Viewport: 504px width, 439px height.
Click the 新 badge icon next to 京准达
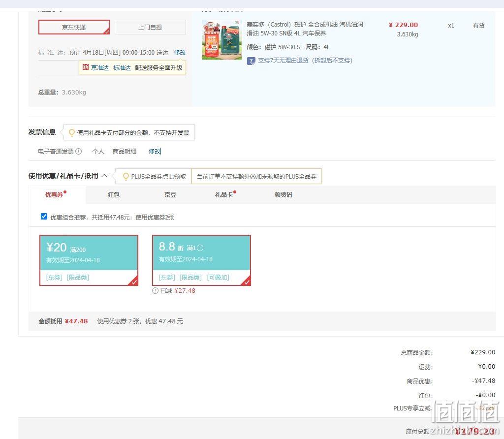pyautogui.click(x=85, y=67)
